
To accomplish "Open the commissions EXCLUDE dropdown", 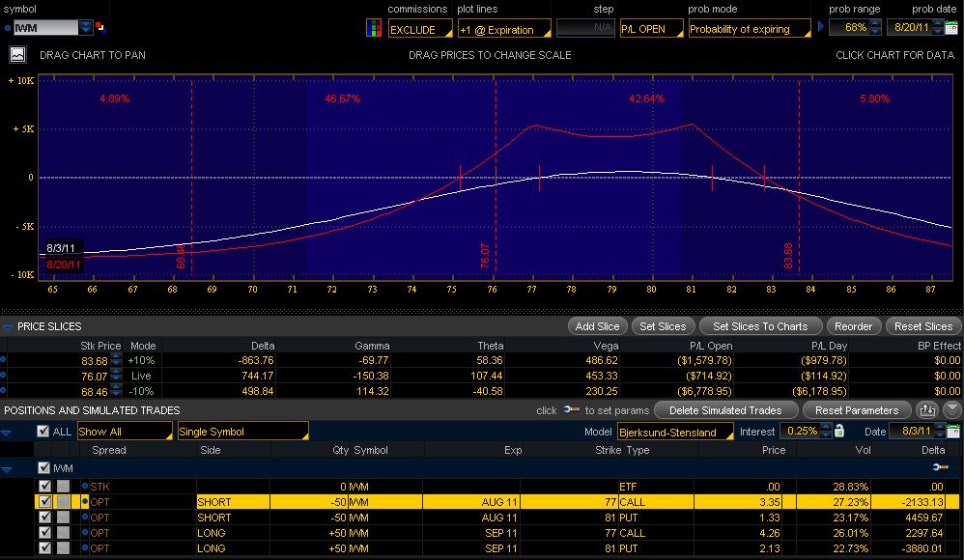I will [x=420, y=29].
